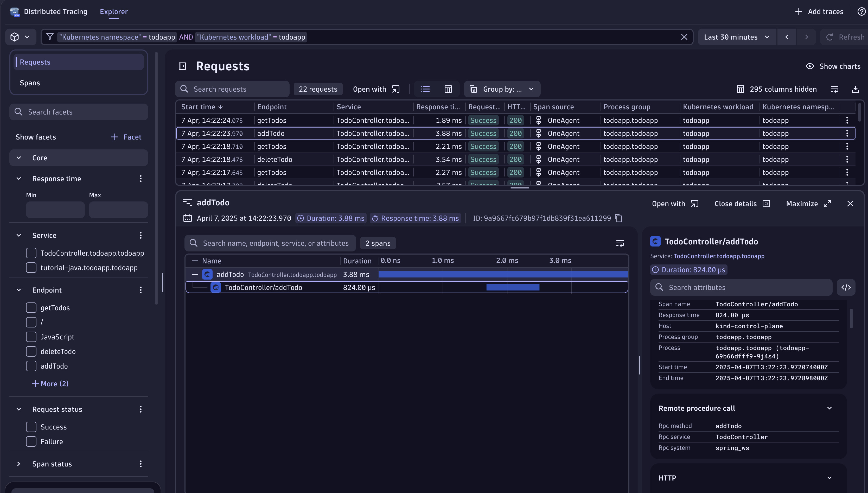Enable the Failure request status checkbox
The height and width of the screenshot is (493, 868).
tap(31, 441)
